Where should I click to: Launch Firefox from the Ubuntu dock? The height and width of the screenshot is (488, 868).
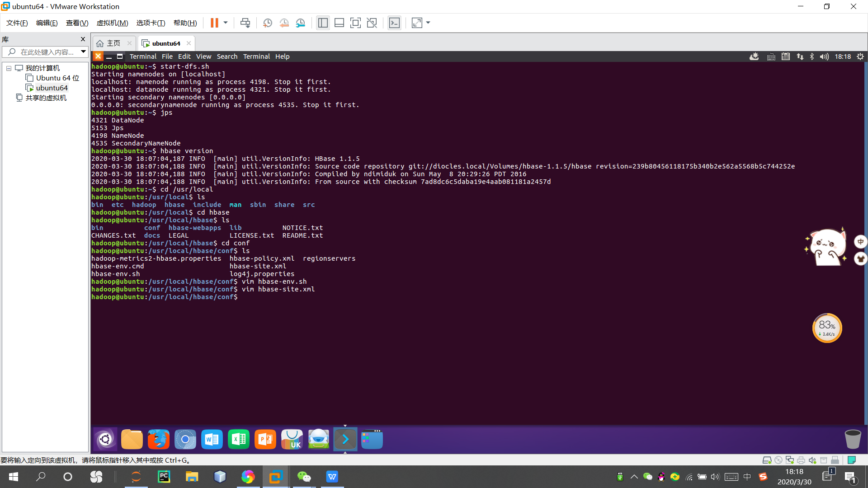click(x=158, y=439)
